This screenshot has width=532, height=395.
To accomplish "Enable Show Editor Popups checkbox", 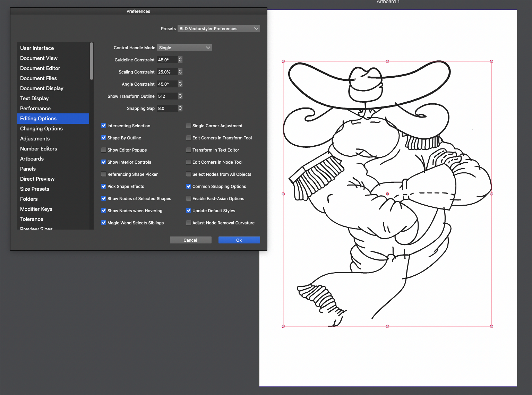I will point(104,150).
